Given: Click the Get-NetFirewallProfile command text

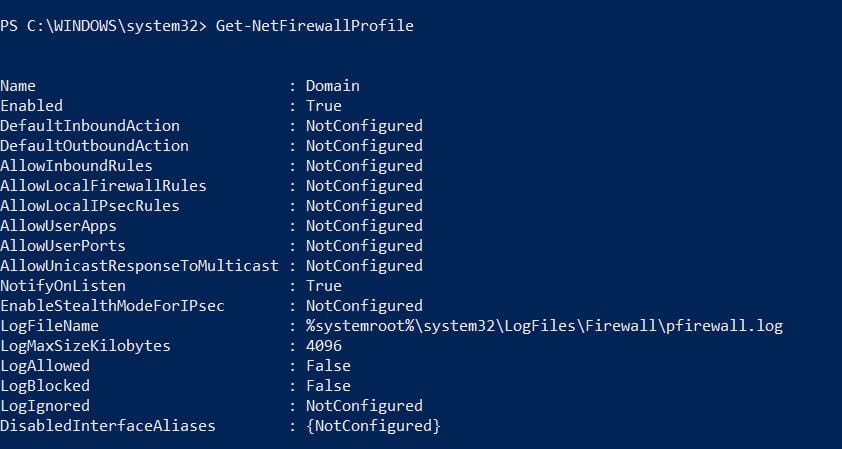Looking at the screenshot, I should pyautogui.click(x=314, y=26).
